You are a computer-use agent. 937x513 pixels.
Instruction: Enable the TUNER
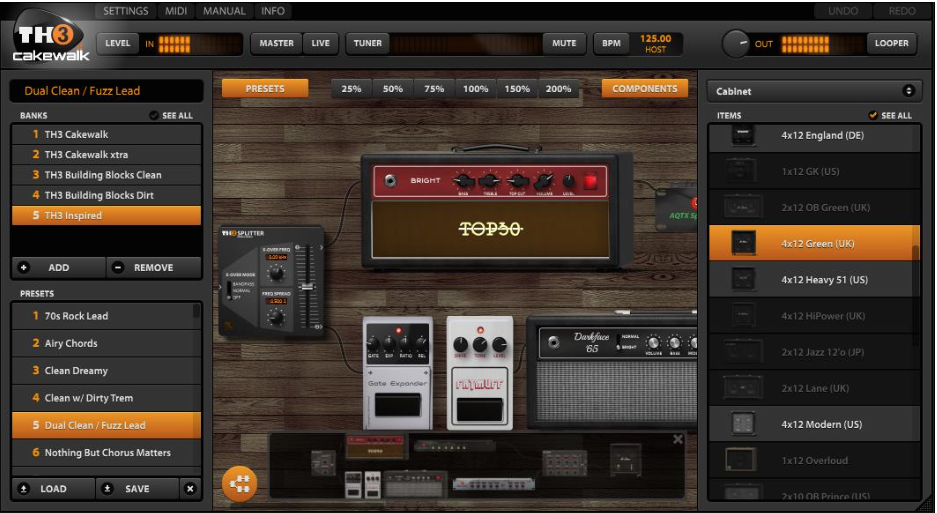point(368,43)
